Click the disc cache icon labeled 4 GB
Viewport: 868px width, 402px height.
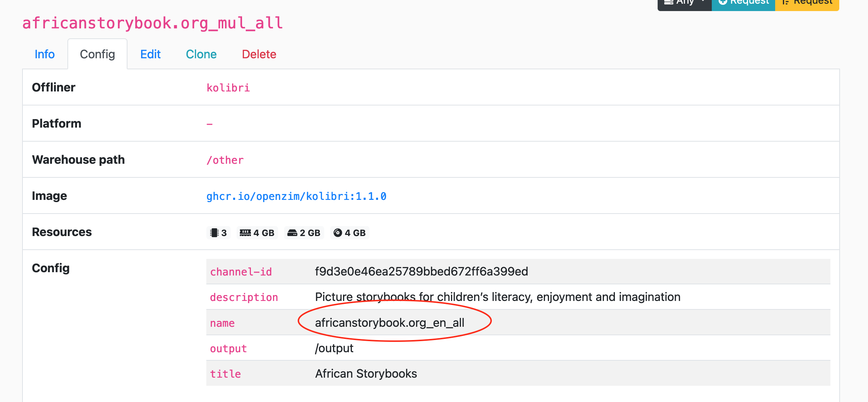pos(339,233)
